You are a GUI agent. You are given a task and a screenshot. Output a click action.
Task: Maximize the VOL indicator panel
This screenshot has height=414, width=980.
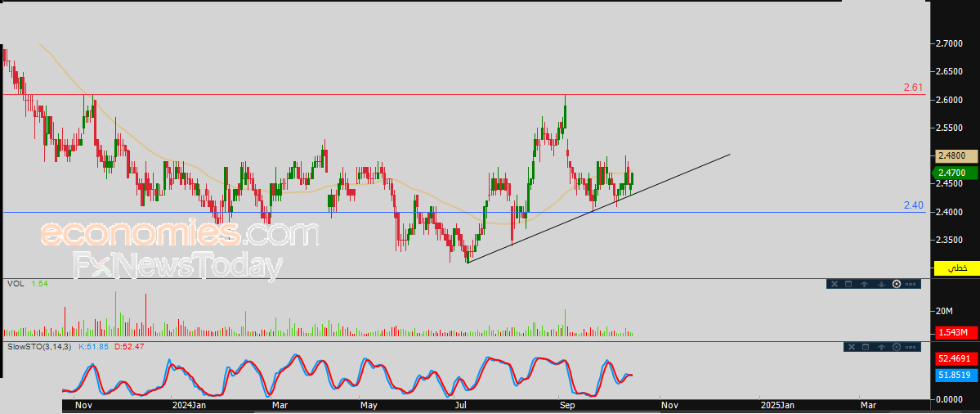[x=848, y=284]
